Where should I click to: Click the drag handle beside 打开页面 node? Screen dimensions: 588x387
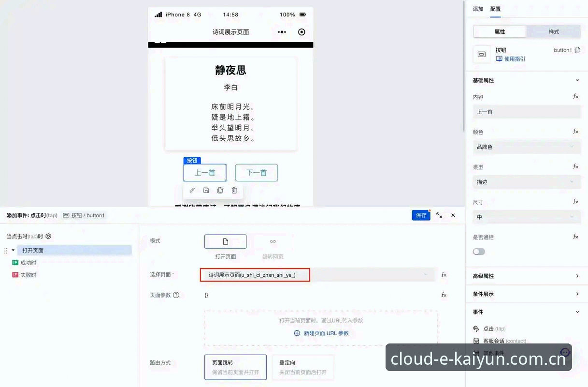pyautogui.click(x=6, y=251)
